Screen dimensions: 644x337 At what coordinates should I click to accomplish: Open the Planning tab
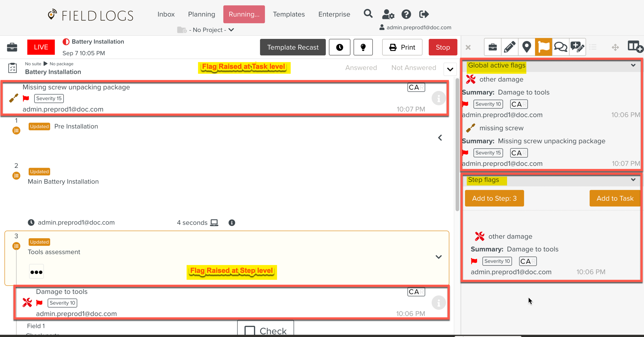pyautogui.click(x=201, y=14)
